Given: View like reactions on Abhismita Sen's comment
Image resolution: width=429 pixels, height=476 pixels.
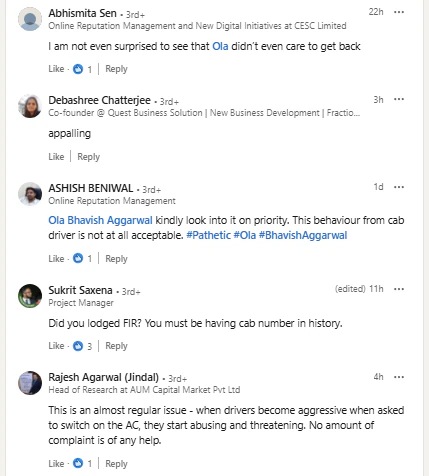Looking at the screenshot, I should coord(82,69).
